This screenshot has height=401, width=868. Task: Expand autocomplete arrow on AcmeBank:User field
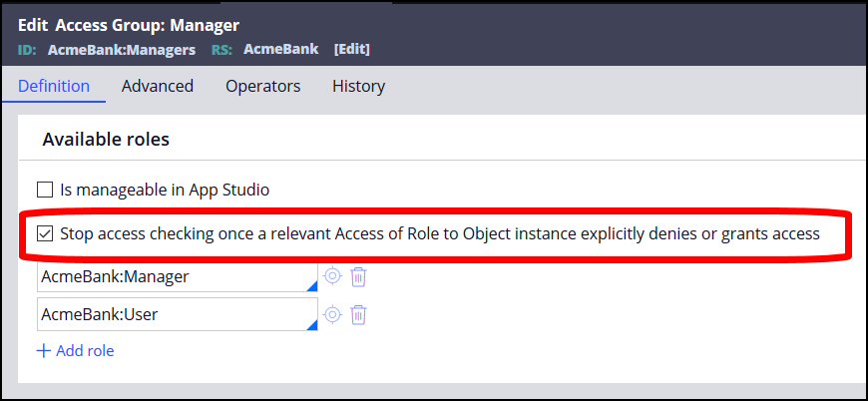coord(311,324)
